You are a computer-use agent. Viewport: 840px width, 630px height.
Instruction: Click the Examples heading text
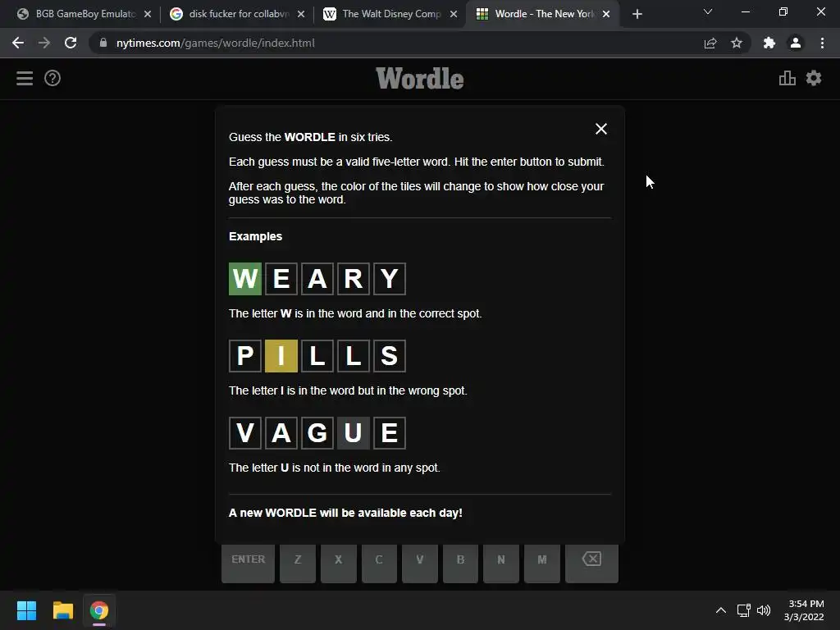(256, 236)
